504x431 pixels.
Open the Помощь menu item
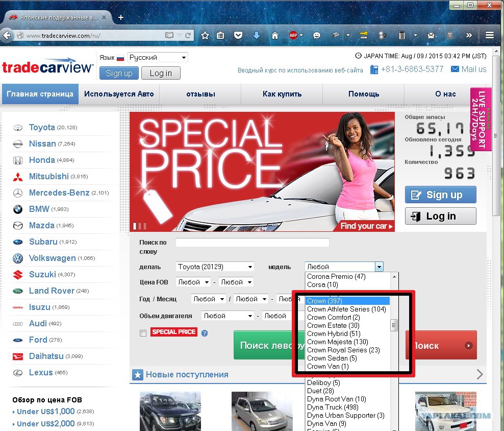(x=364, y=94)
